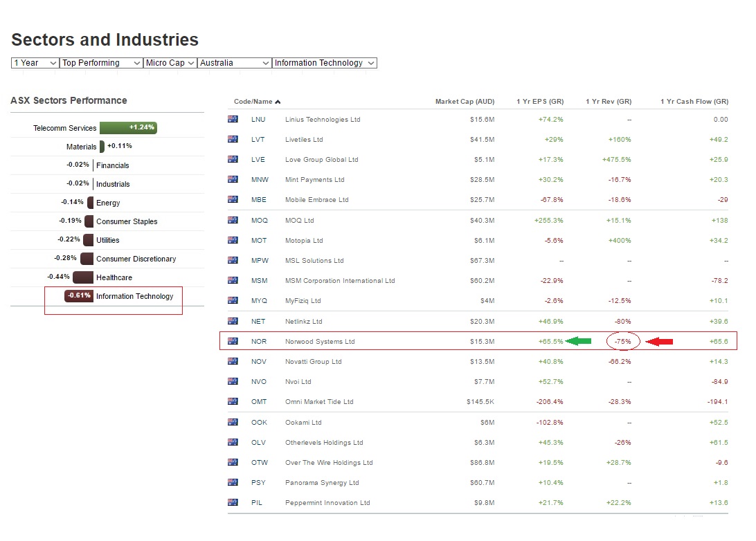Open the Top Performing dropdown
This screenshot has width=756, height=541.
click(x=101, y=63)
